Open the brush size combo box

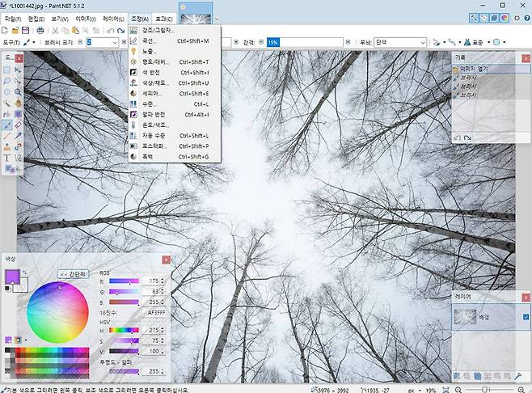[103, 42]
